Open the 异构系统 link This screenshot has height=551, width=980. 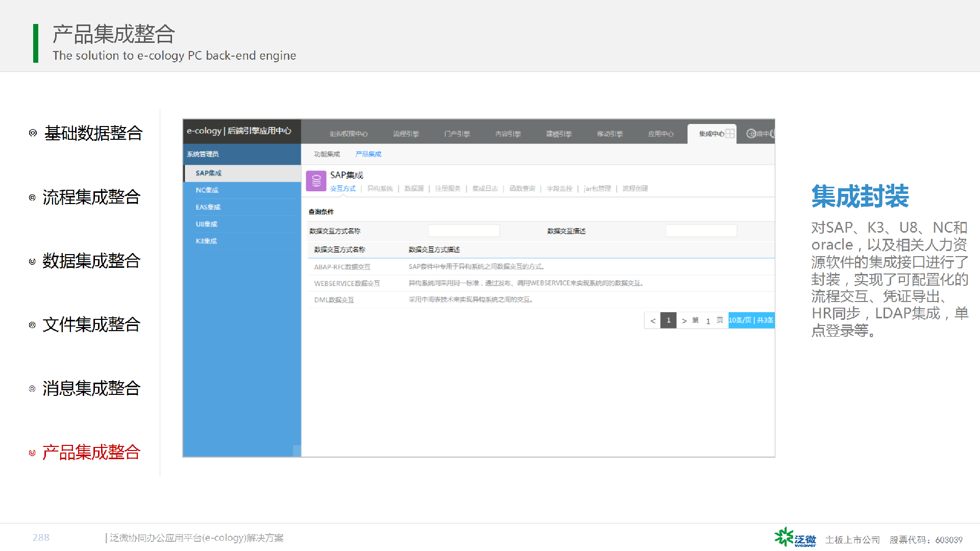(380, 189)
